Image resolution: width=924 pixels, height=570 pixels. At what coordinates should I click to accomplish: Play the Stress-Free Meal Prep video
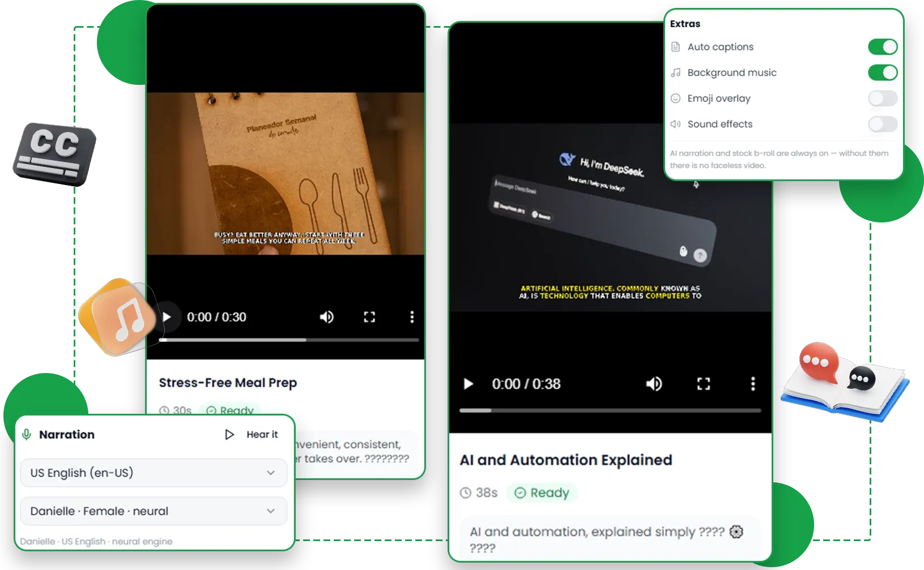tap(167, 317)
